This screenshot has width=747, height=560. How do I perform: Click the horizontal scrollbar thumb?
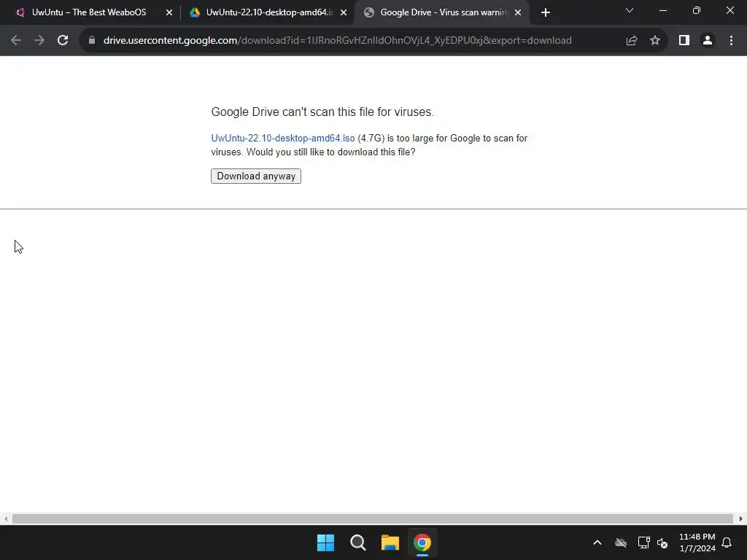coord(372,518)
